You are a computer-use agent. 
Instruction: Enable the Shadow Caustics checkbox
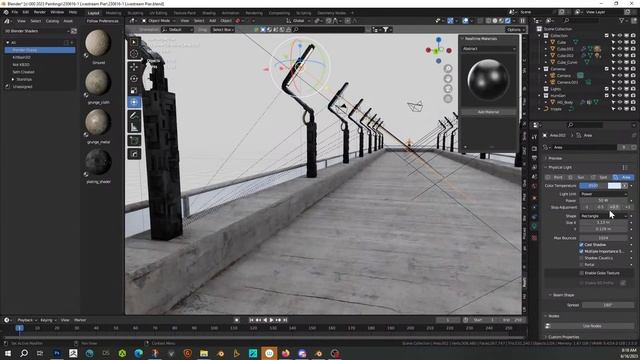[x=581, y=258]
